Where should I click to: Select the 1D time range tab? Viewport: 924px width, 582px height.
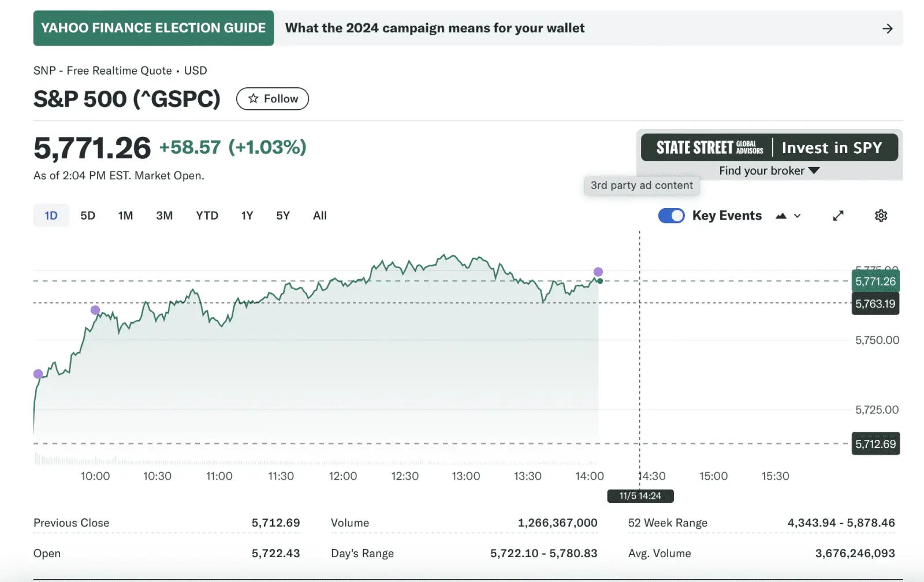click(x=51, y=216)
